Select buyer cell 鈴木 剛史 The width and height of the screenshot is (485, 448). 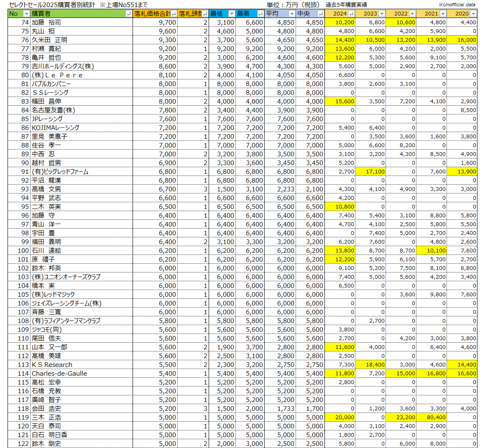pyautogui.click(x=82, y=444)
